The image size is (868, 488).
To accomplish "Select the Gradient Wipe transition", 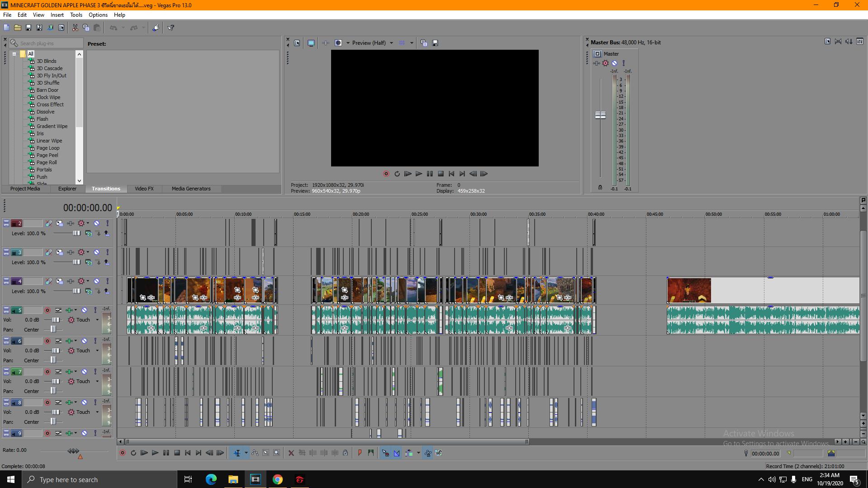I will (x=52, y=126).
